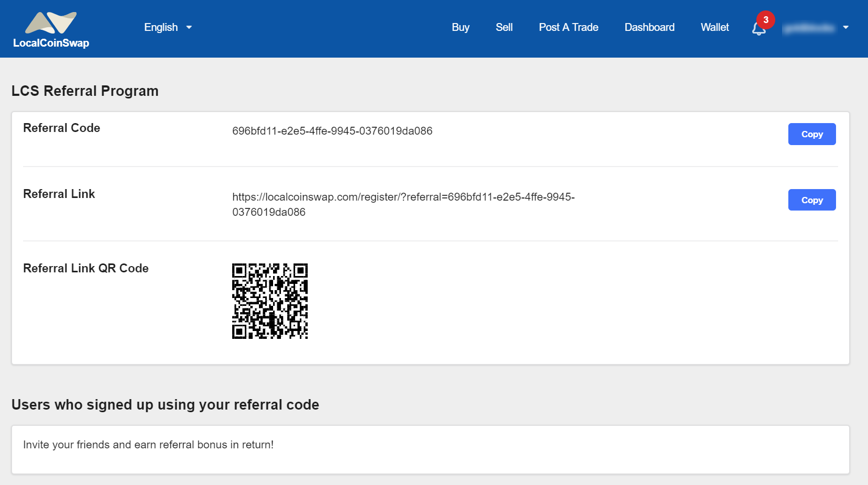This screenshot has height=485, width=868.
Task: Expand the English language dropdown
Action: point(168,27)
